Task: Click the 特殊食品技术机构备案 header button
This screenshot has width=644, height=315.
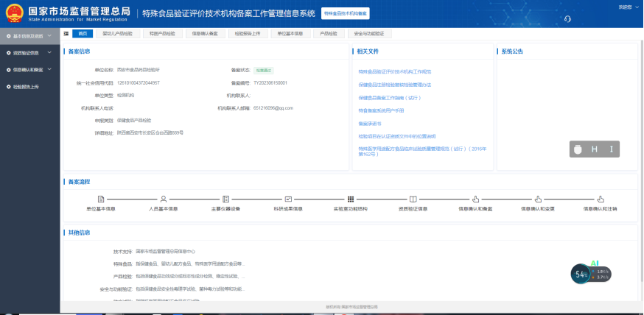Action: click(346, 13)
